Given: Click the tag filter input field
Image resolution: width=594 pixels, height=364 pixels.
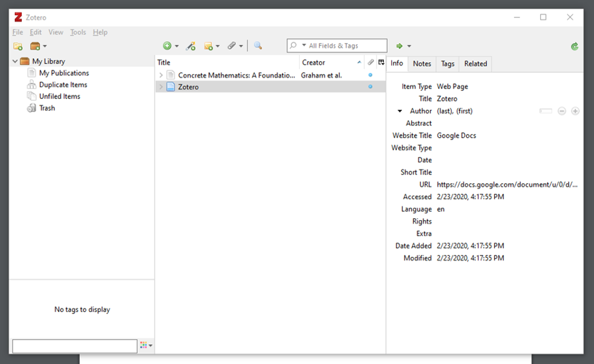Looking at the screenshot, I should tap(75, 346).
